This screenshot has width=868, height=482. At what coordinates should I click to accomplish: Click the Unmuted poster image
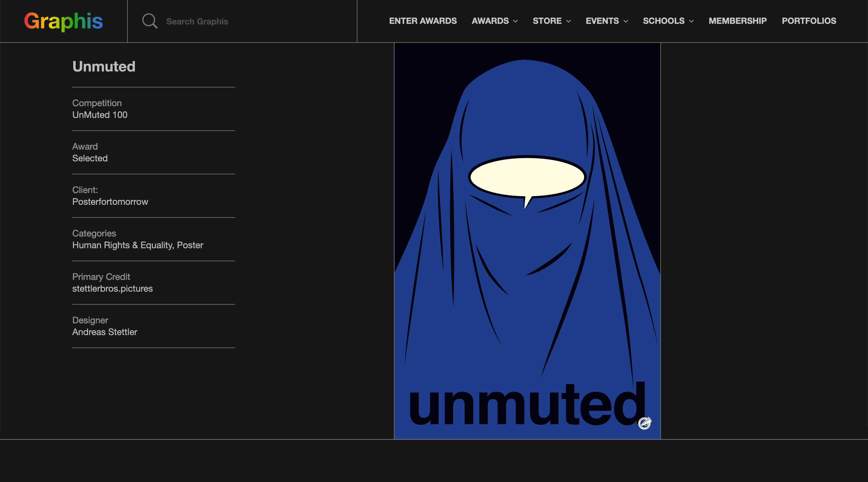coord(527,241)
